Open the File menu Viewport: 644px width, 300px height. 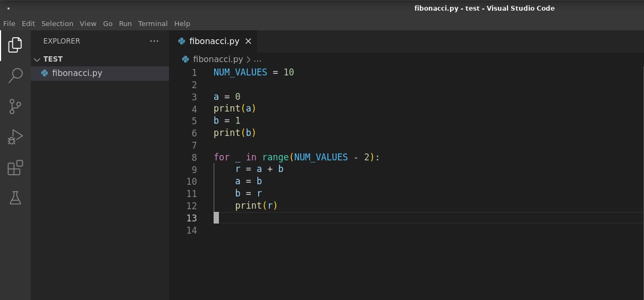tap(9, 23)
